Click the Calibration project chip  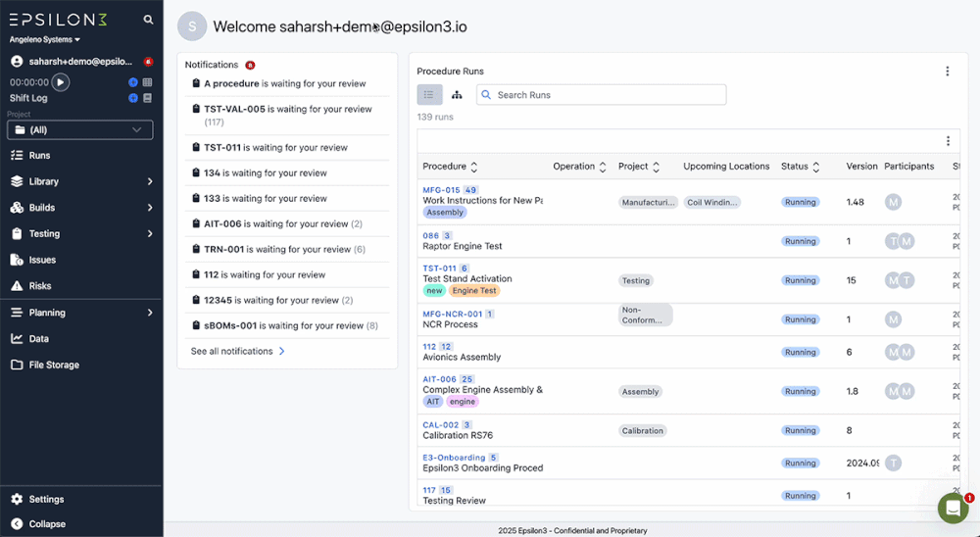[x=643, y=431]
